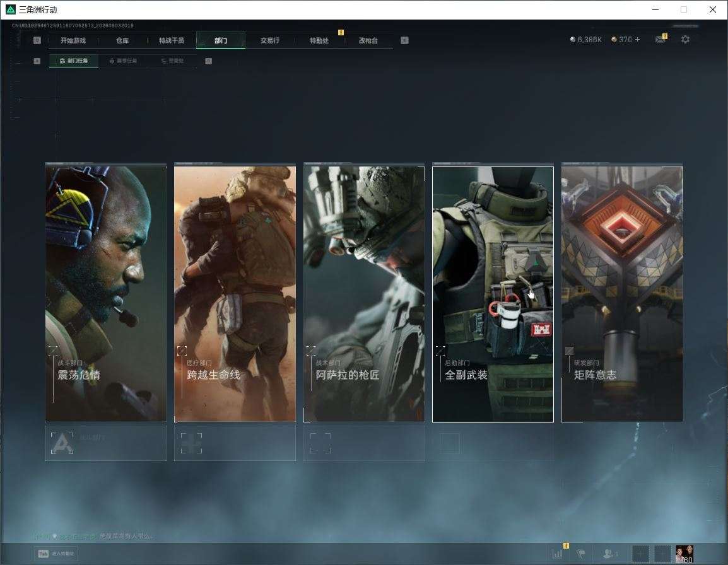Click the left key hint before 部门任务 sub-tabs

point(37,61)
